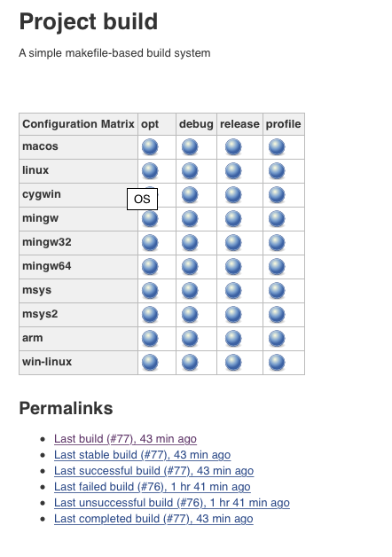The image size is (392, 557).
Task: Click the linux debug build status ball
Action: coord(190,170)
